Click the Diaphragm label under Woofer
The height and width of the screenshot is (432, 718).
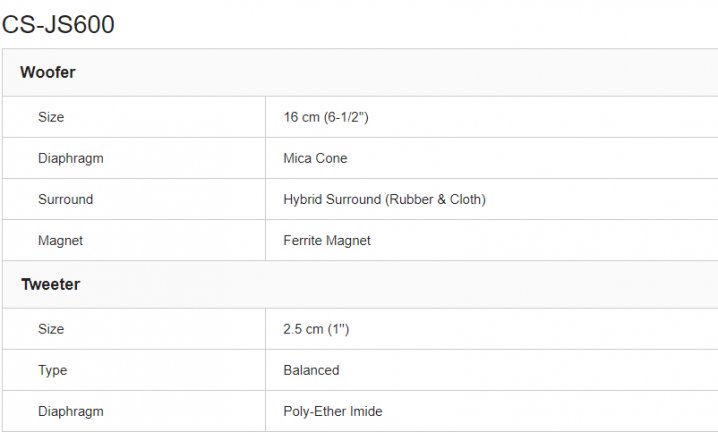tap(70, 158)
